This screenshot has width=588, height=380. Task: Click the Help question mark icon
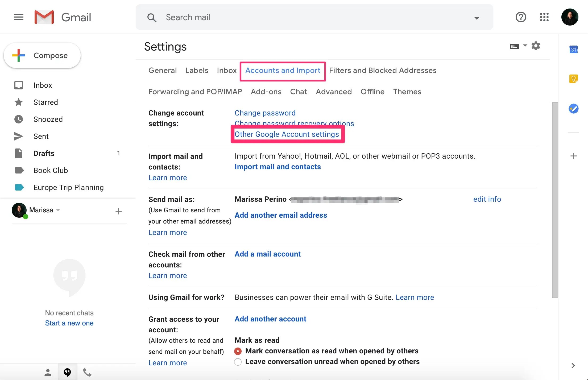521,17
